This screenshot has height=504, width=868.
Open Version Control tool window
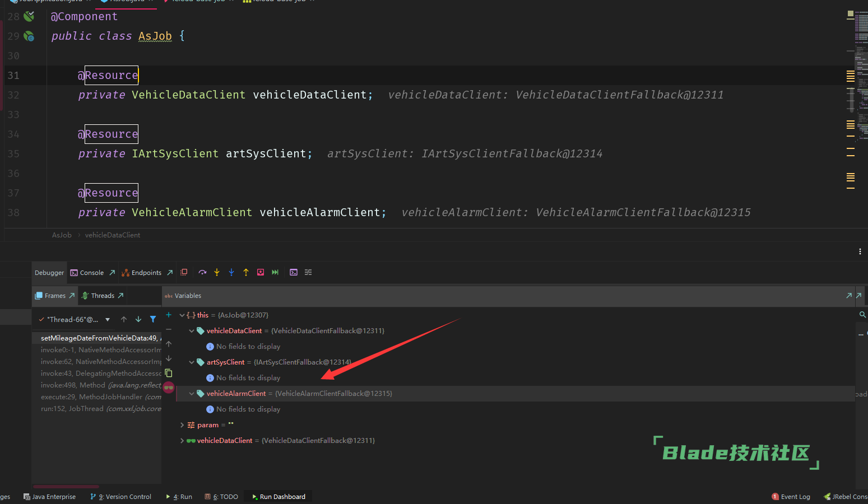click(x=120, y=497)
